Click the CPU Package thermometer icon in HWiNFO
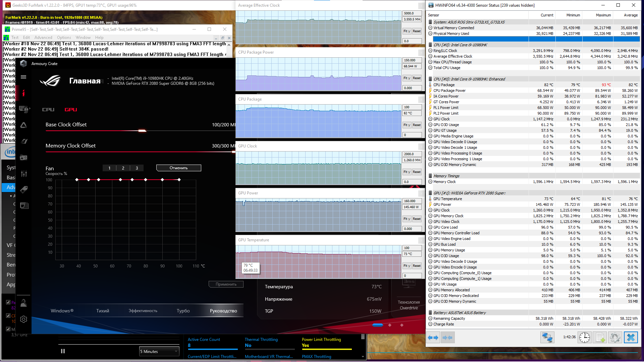 coord(430,85)
